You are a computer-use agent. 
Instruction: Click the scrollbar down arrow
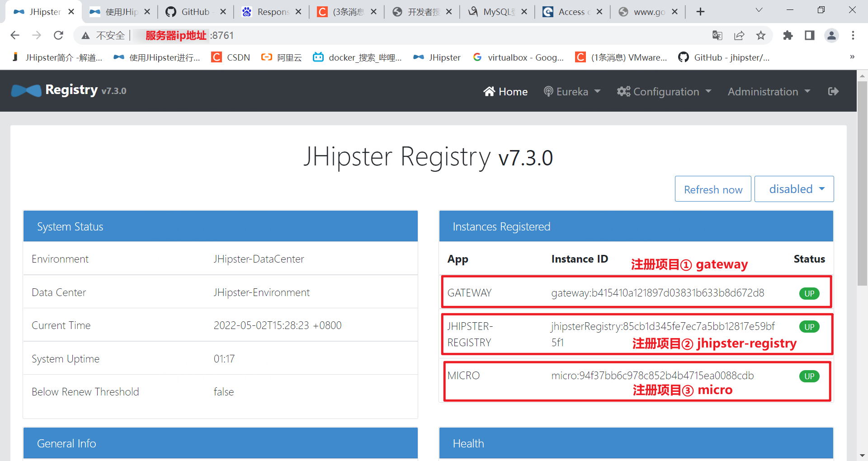862,456
